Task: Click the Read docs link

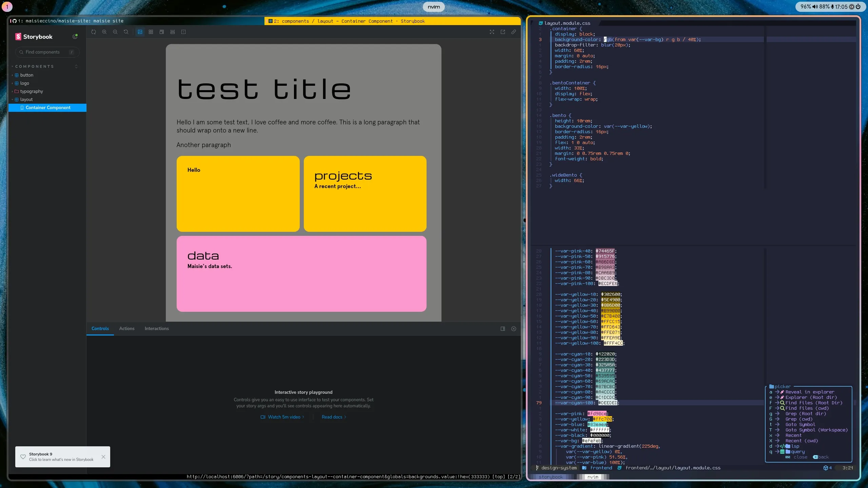Action: coord(334,417)
